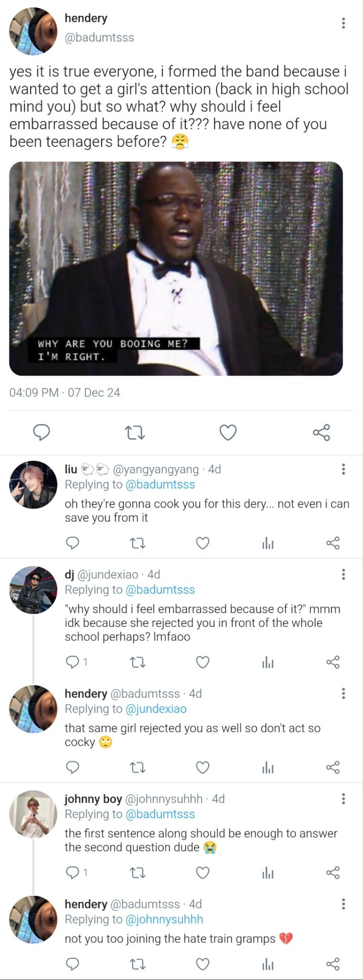Open more options on liu's reply
Viewport: 363px width, 980px height.
343,469
